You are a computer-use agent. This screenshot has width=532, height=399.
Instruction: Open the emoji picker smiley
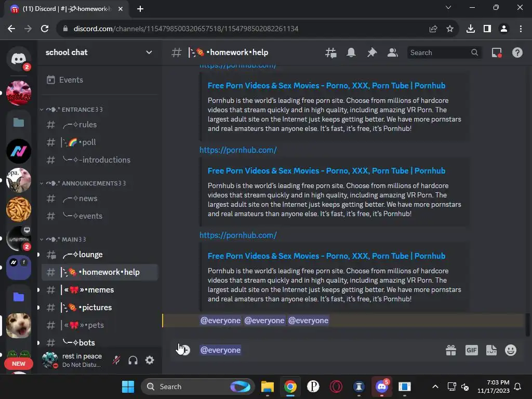point(511,350)
